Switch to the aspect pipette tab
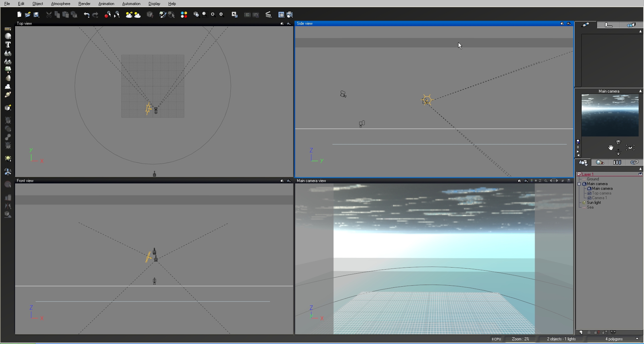This screenshot has width=644, height=344. 586,25
